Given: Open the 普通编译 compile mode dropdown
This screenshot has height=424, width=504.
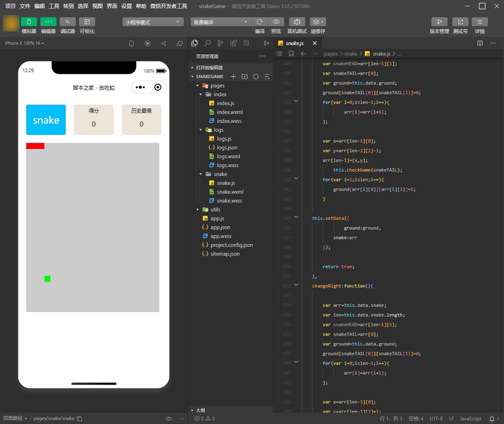Looking at the screenshot, I should [x=221, y=22].
